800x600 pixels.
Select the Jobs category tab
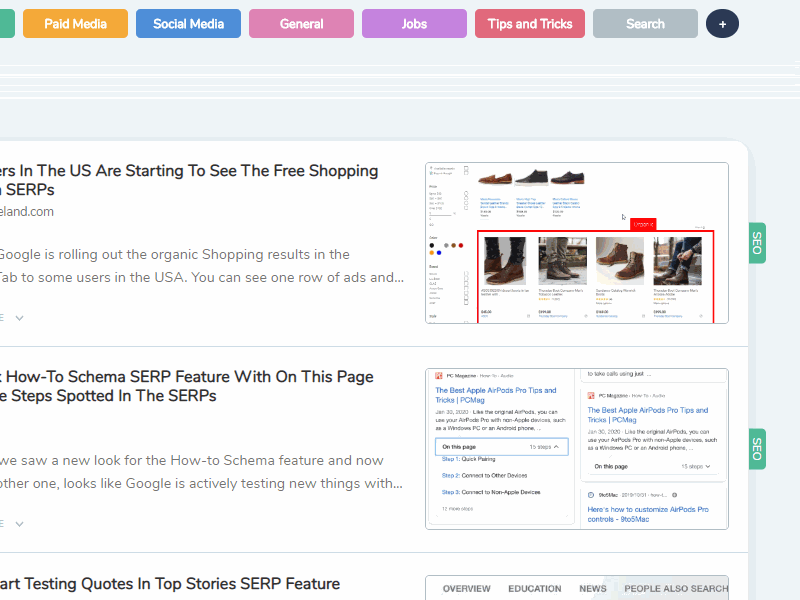click(414, 23)
